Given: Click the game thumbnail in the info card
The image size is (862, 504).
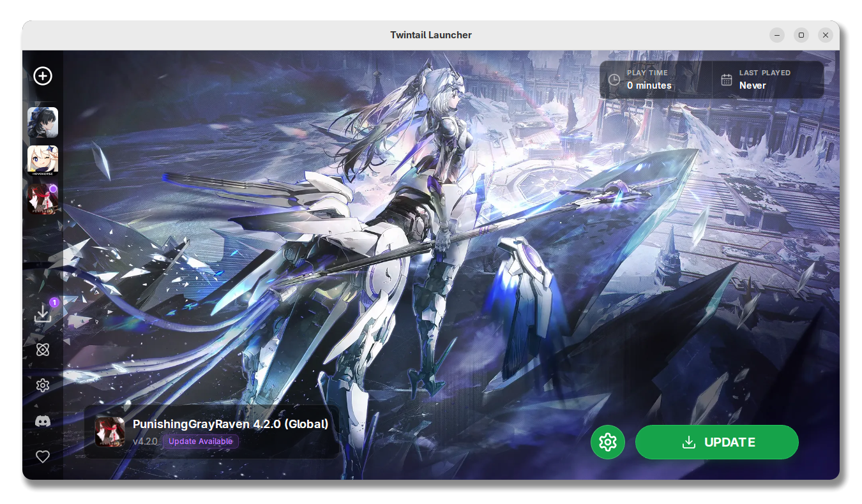Looking at the screenshot, I should point(110,432).
